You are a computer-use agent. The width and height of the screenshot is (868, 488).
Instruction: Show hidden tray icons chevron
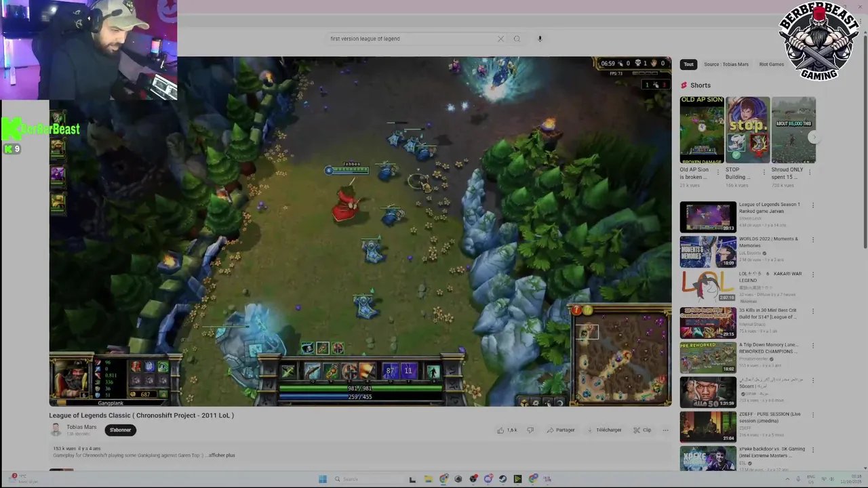coord(789,479)
